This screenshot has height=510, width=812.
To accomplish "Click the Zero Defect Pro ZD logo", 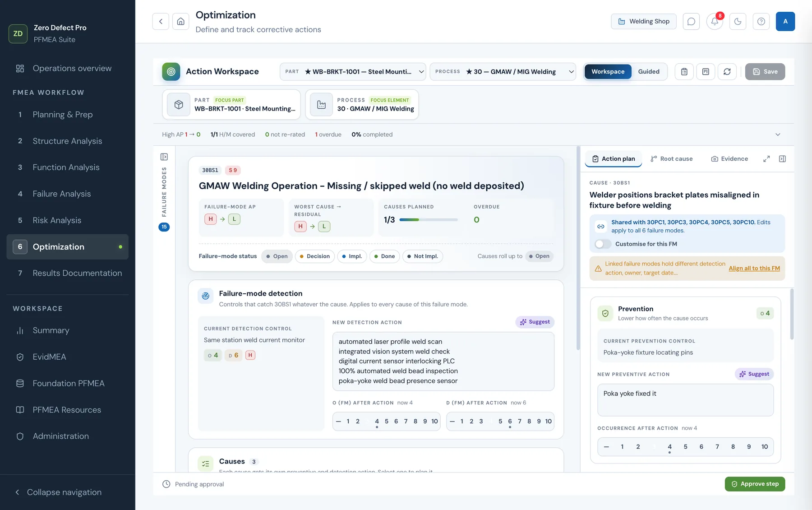I will [x=18, y=33].
